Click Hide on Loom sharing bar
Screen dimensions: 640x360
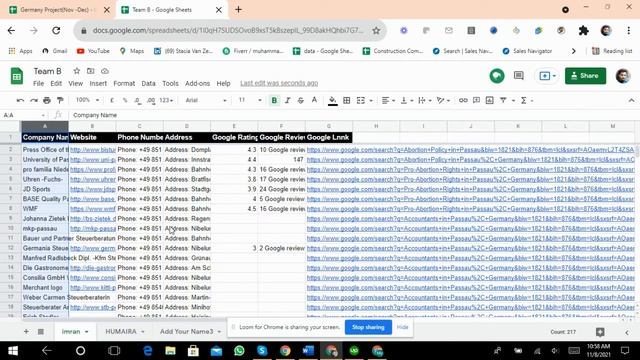(x=402, y=327)
